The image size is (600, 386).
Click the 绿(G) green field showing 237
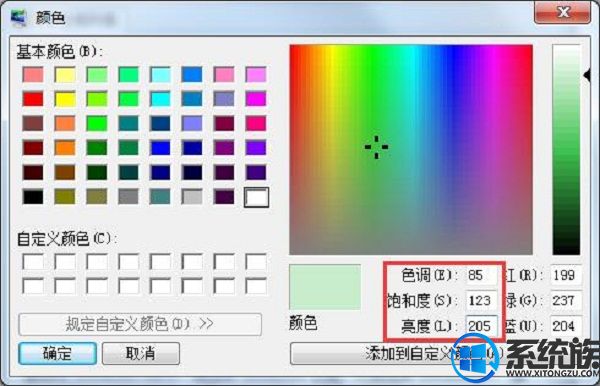point(566,300)
